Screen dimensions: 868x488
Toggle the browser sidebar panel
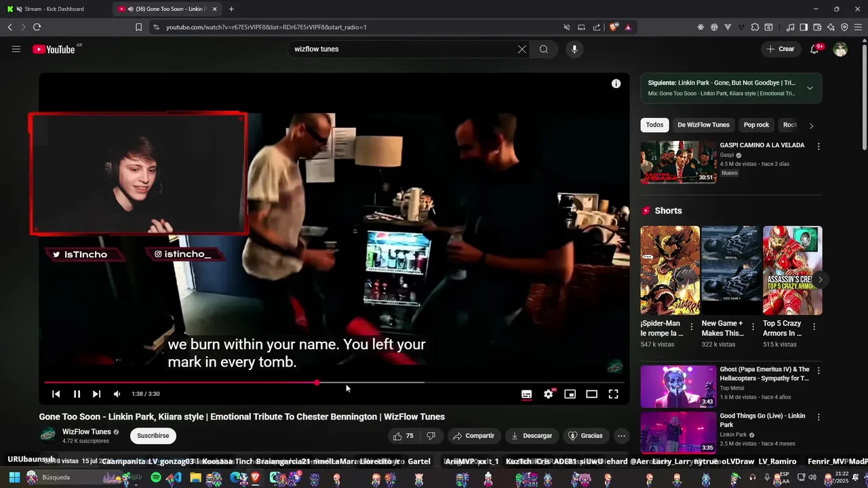[x=804, y=27]
